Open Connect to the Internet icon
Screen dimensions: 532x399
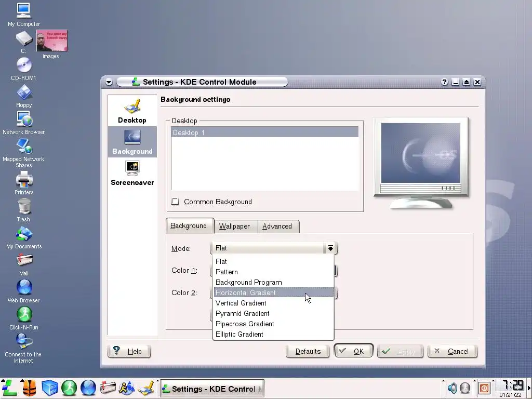point(24,348)
